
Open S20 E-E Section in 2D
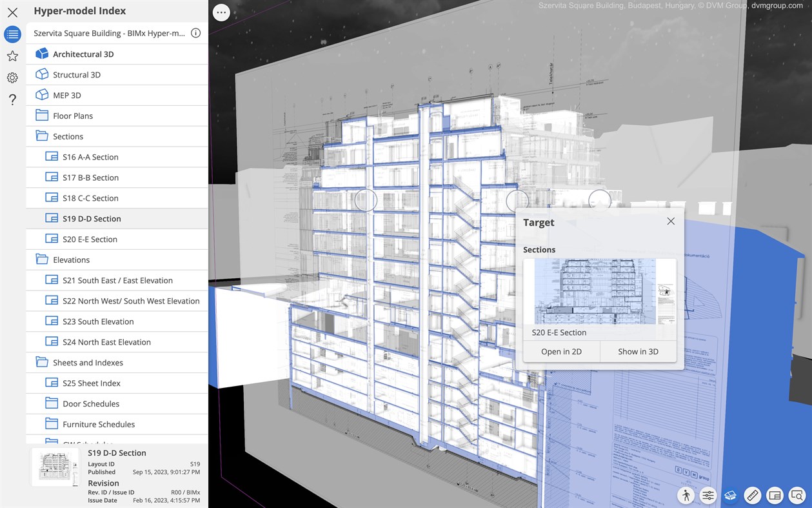click(561, 351)
